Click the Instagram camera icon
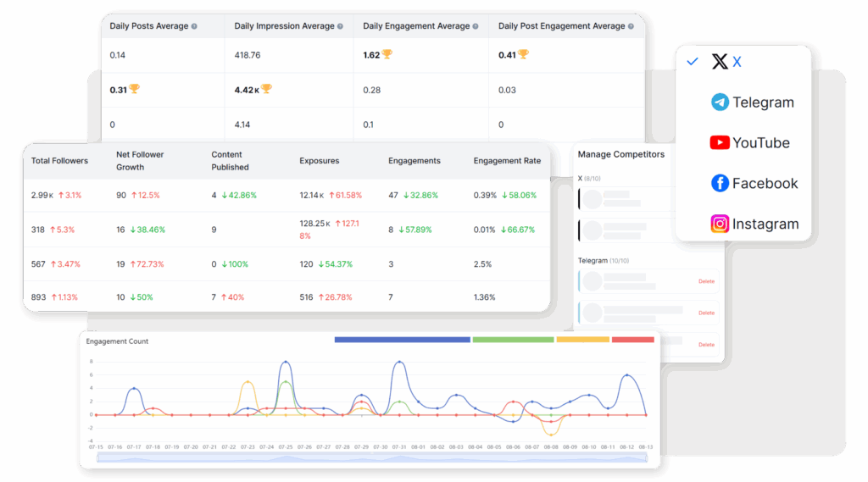 point(720,224)
